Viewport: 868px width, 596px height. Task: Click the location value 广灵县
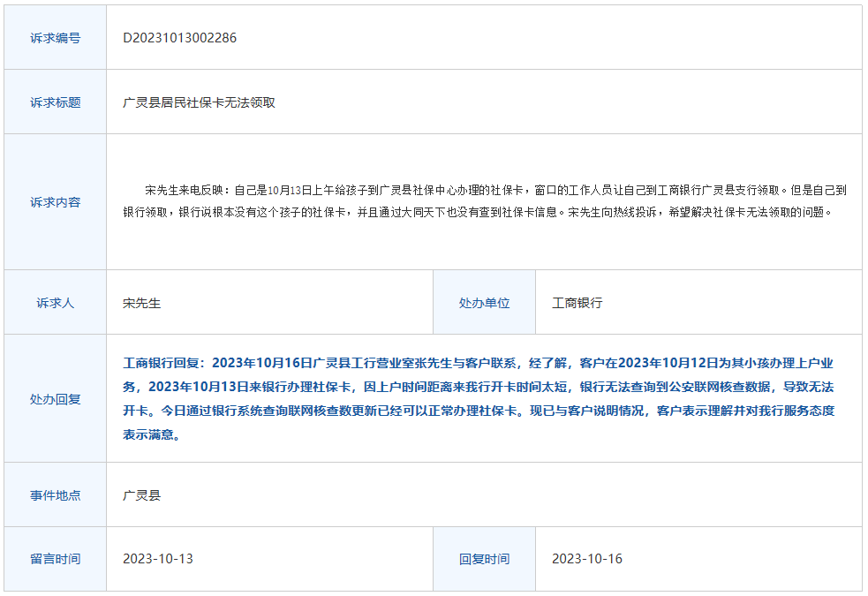(x=141, y=495)
